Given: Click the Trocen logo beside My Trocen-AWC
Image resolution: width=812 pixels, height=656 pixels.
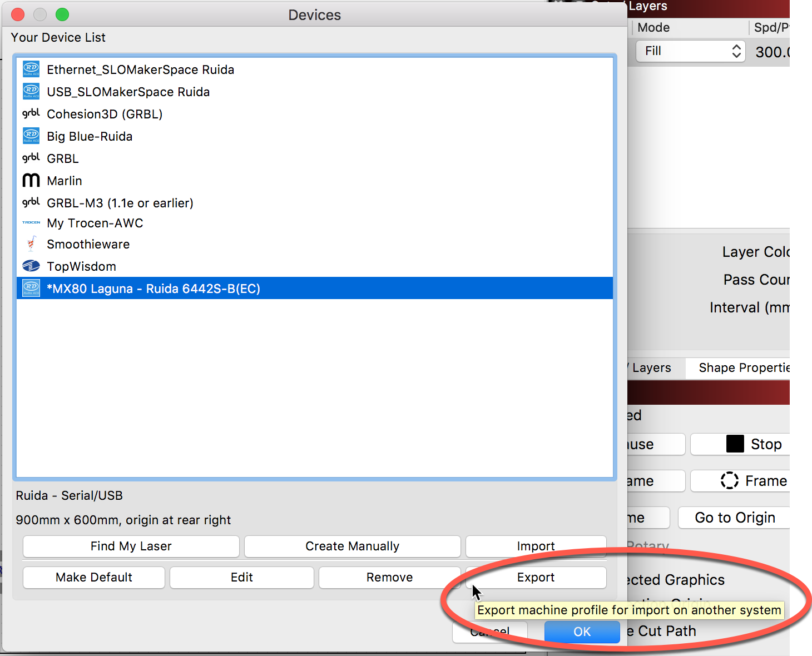Looking at the screenshot, I should [x=31, y=222].
